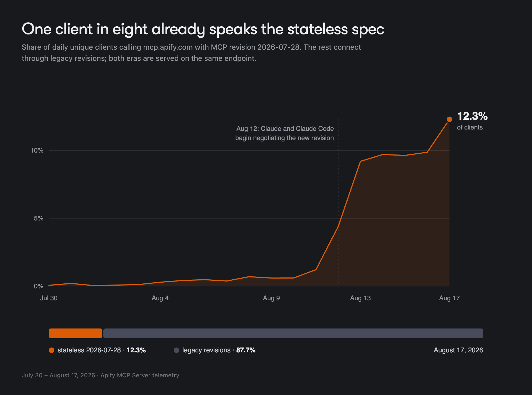532x395 pixels.
Task: Click the "August 17, 2026" date label
Action: click(x=458, y=350)
